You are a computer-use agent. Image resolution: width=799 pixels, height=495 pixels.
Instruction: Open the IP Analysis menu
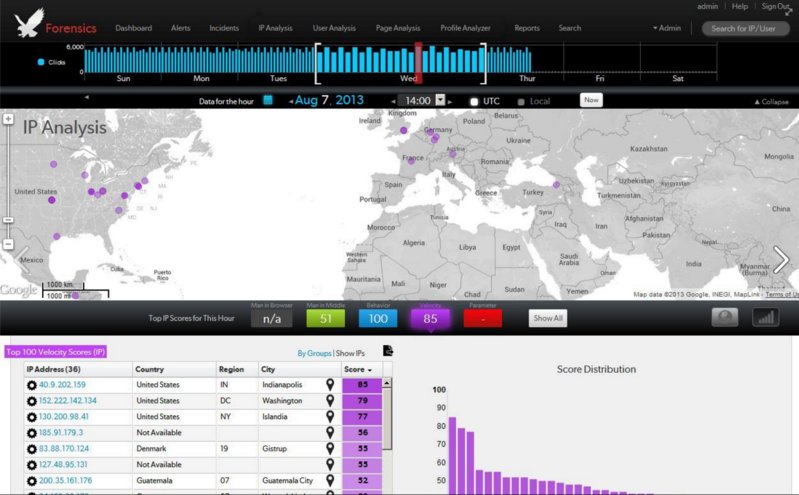pos(275,28)
